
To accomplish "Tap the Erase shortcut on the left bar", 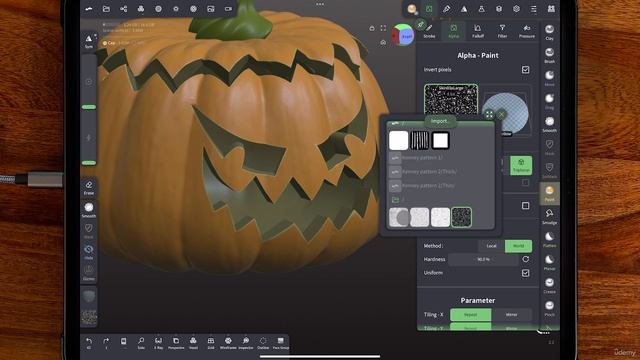I will (x=89, y=188).
